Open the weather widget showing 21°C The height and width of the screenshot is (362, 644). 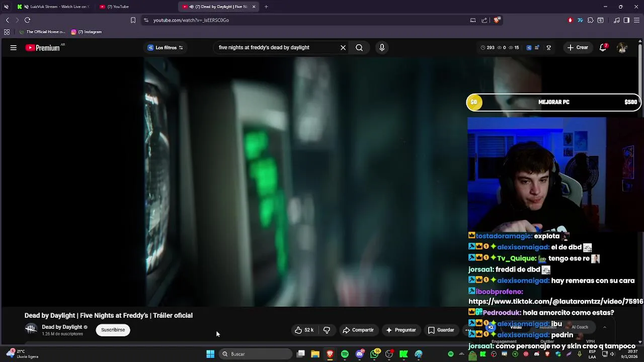pos(21,354)
